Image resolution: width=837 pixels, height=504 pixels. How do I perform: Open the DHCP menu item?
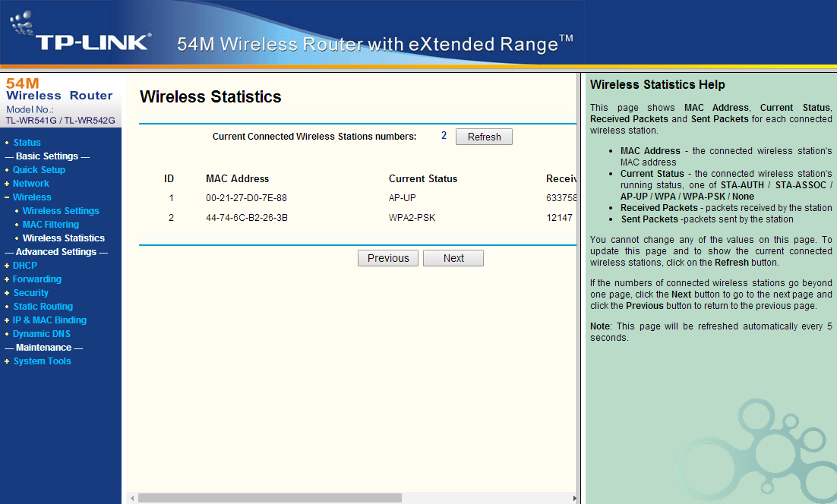[x=25, y=266]
